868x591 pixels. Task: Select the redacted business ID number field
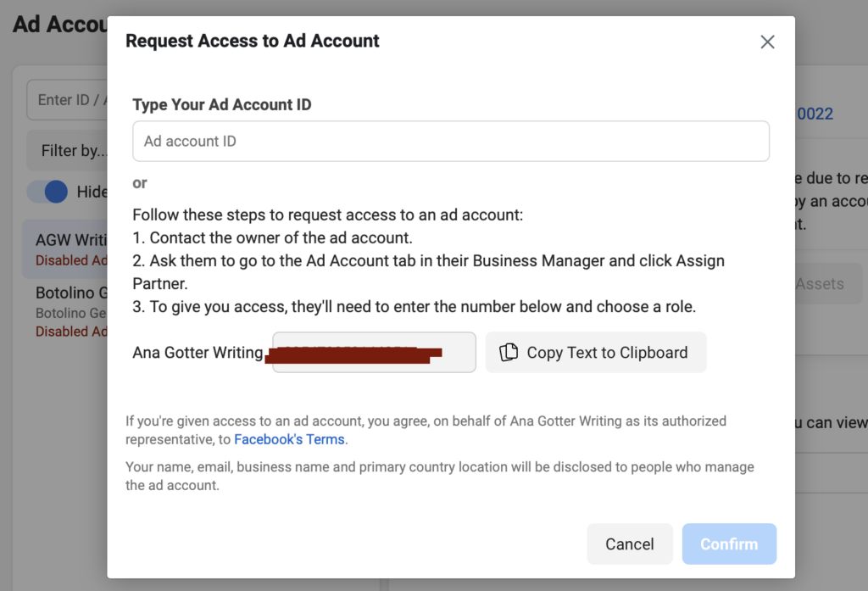373,353
